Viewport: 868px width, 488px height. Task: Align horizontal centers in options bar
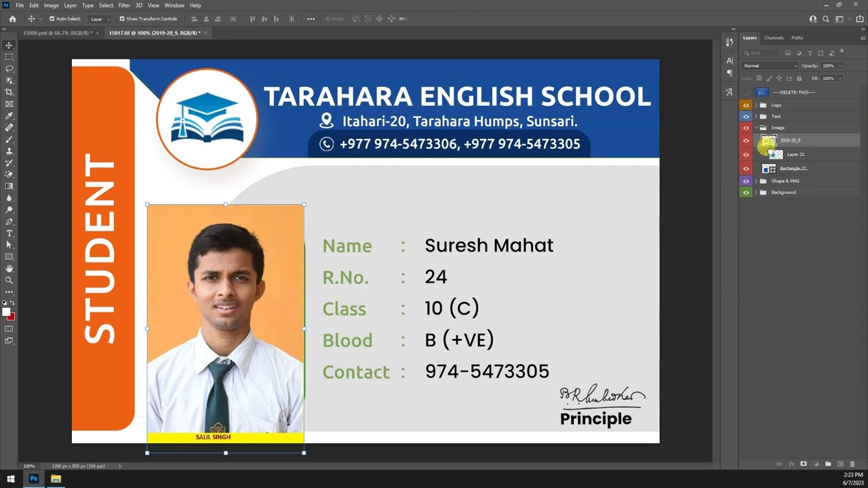[205, 19]
